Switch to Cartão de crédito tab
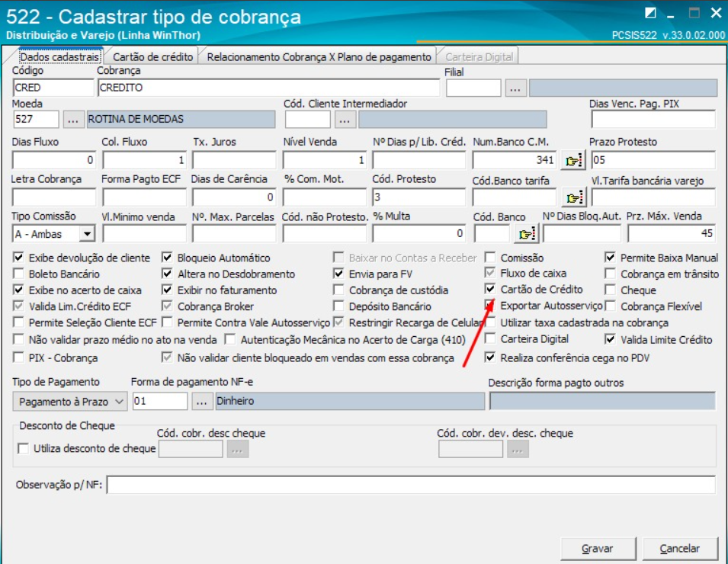Image resolution: width=728 pixels, height=564 pixels. [153, 56]
